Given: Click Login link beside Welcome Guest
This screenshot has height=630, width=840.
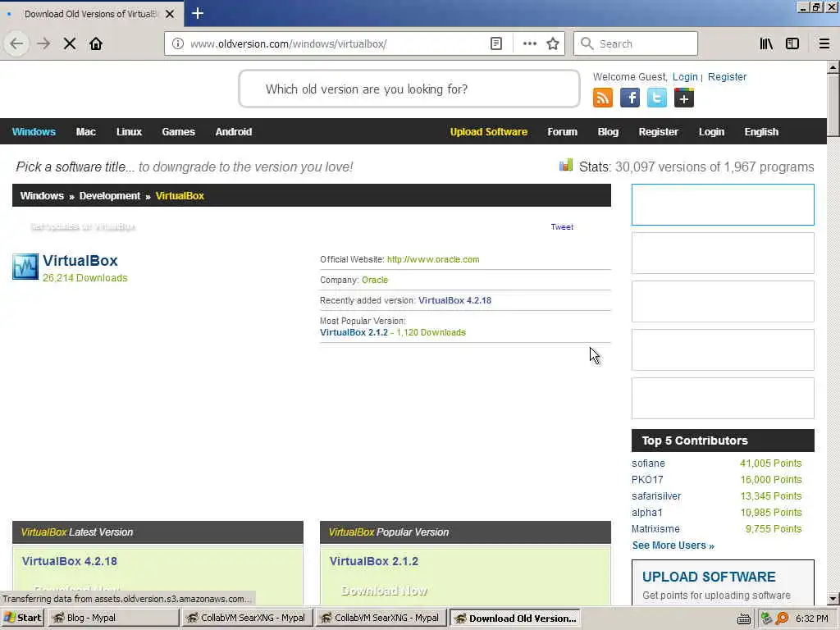Looking at the screenshot, I should click(x=685, y=76).
